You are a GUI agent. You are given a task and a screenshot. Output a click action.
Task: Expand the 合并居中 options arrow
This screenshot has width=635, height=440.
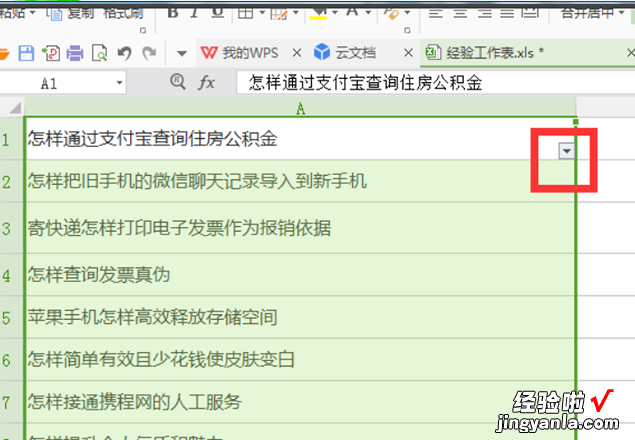pyautogui.click(x=622, y=13)
